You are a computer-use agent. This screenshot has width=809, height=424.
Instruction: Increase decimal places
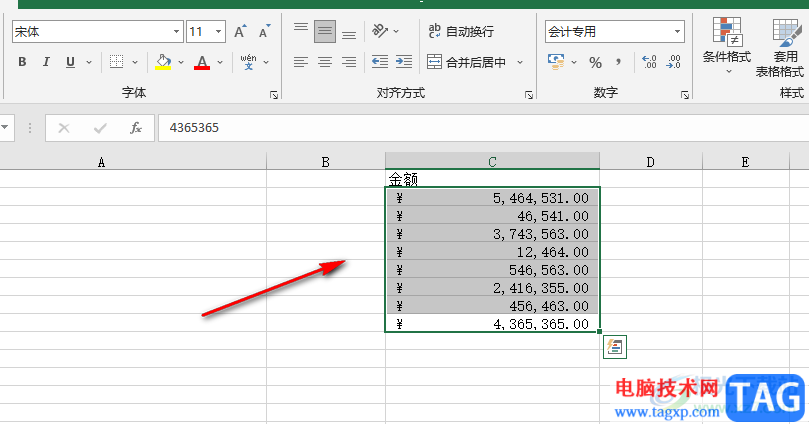point(649,62)
